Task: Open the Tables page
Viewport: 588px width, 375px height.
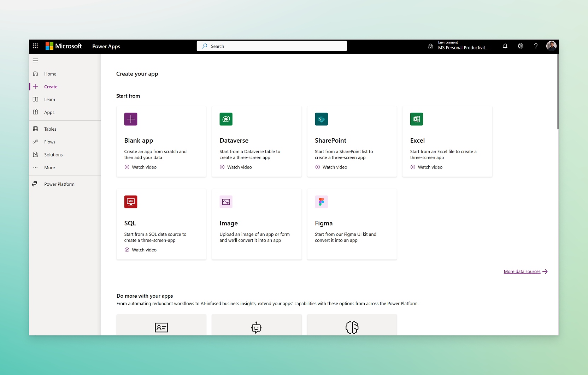Action: click(x=49, y=129)
